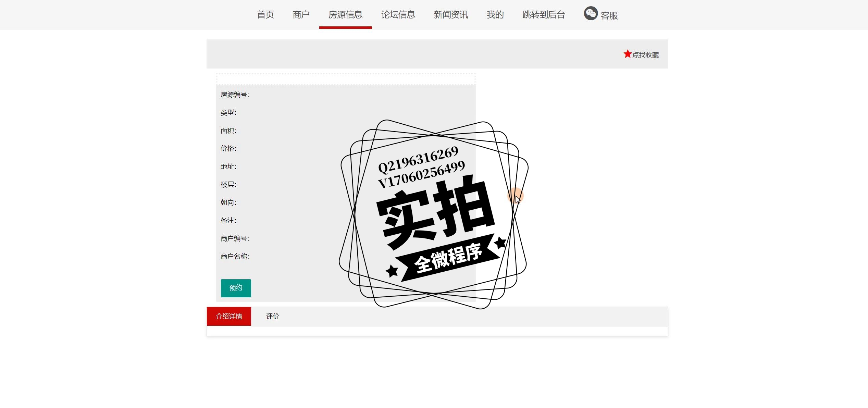Click the green 预约 button
The width and height of the screenshot is (868, 408).
point(236,288)
